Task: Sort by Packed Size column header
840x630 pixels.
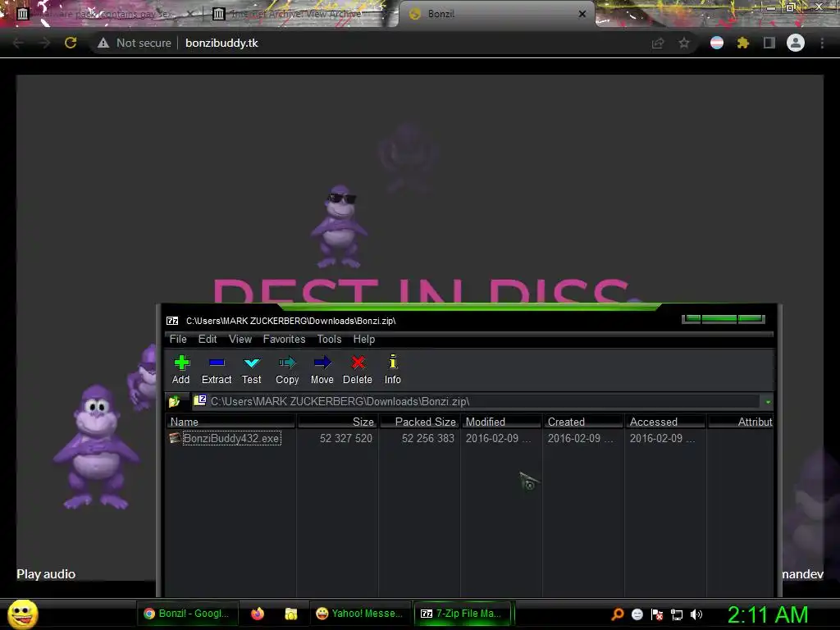Action: click(x=419, y=422)
